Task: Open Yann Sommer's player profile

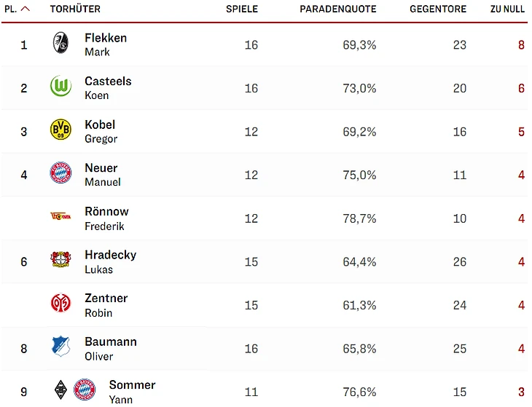Action: pyautogui.click(x=132, y=390)
